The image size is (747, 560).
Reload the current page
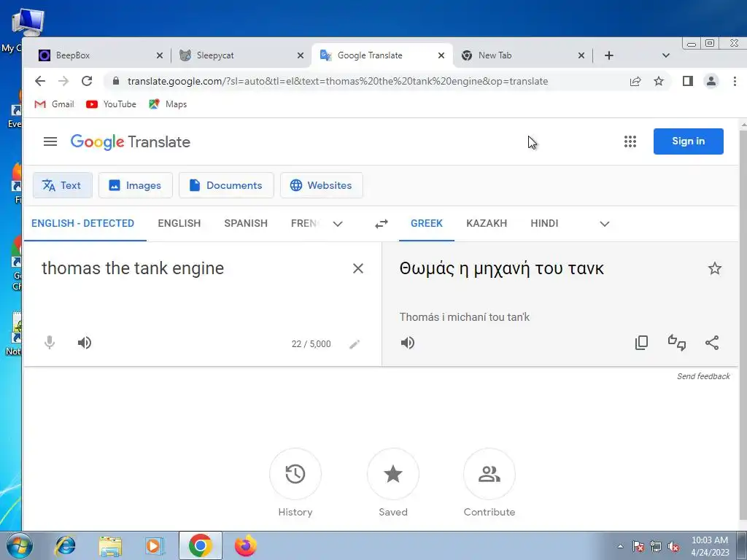(87, 81)
